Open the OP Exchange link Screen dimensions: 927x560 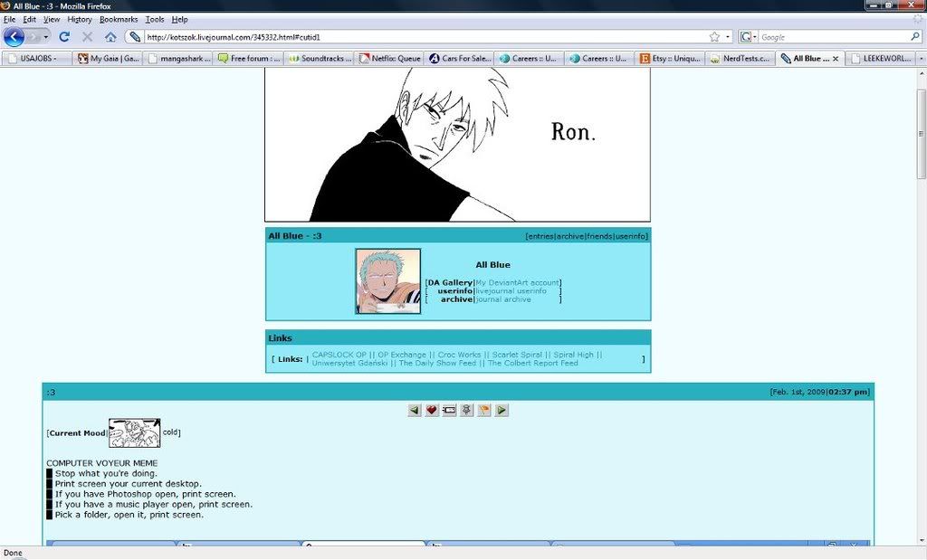pyautogui.click(x=402, y=355)
